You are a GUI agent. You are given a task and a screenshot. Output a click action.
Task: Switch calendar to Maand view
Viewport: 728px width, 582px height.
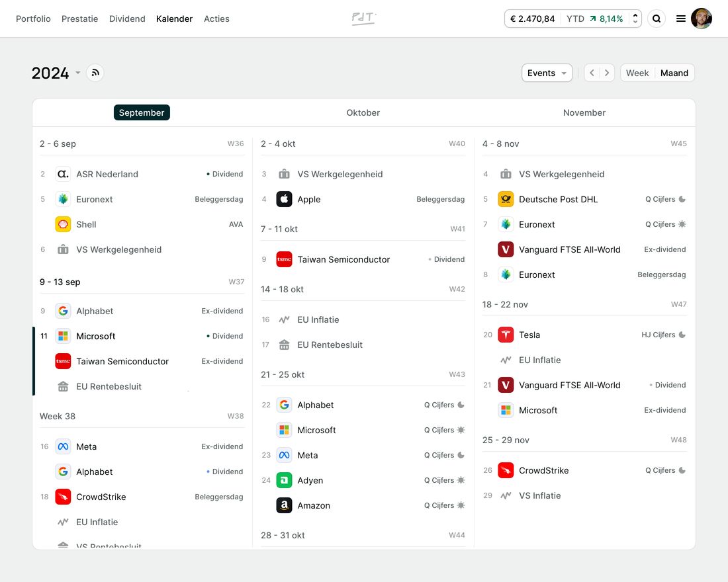674,73
